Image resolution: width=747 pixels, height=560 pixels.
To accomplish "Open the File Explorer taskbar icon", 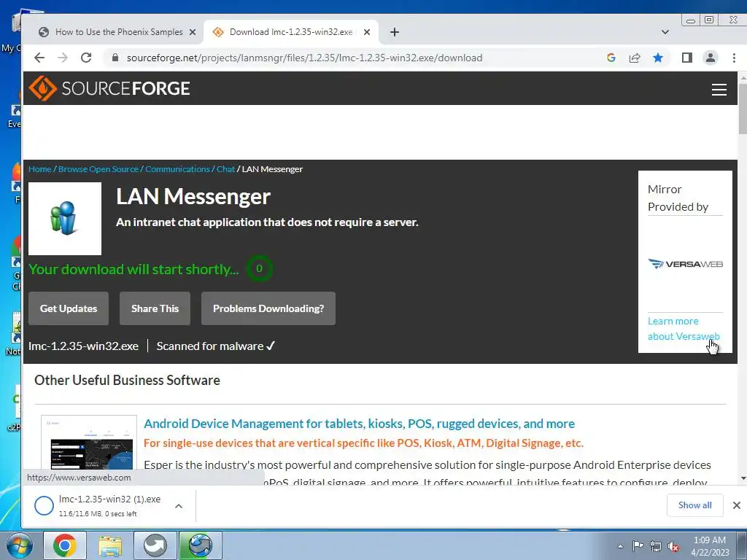I will 110,545.
